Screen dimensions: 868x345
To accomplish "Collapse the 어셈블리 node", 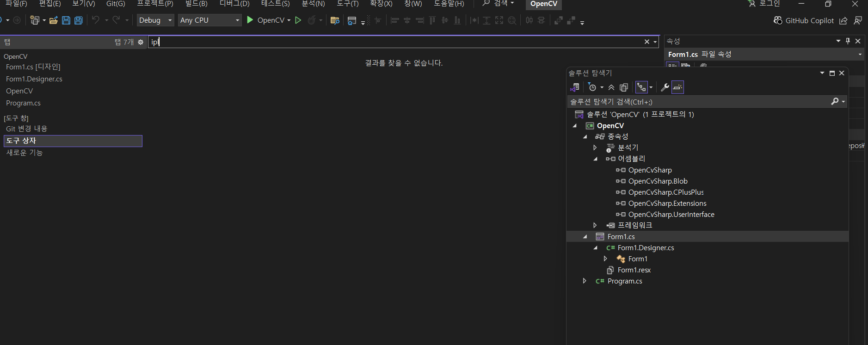I will tap(596, 159).
